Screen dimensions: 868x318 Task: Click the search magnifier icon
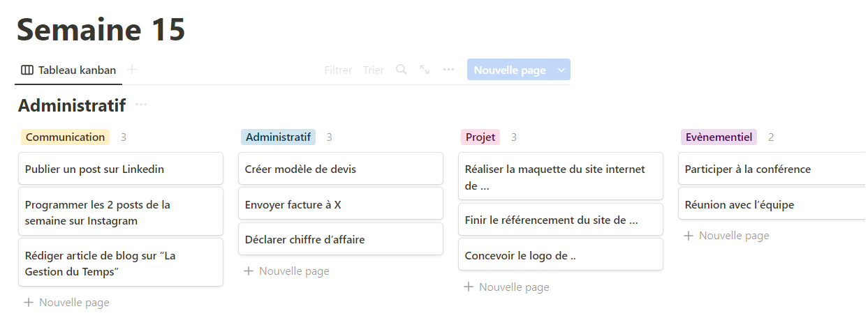401,70
